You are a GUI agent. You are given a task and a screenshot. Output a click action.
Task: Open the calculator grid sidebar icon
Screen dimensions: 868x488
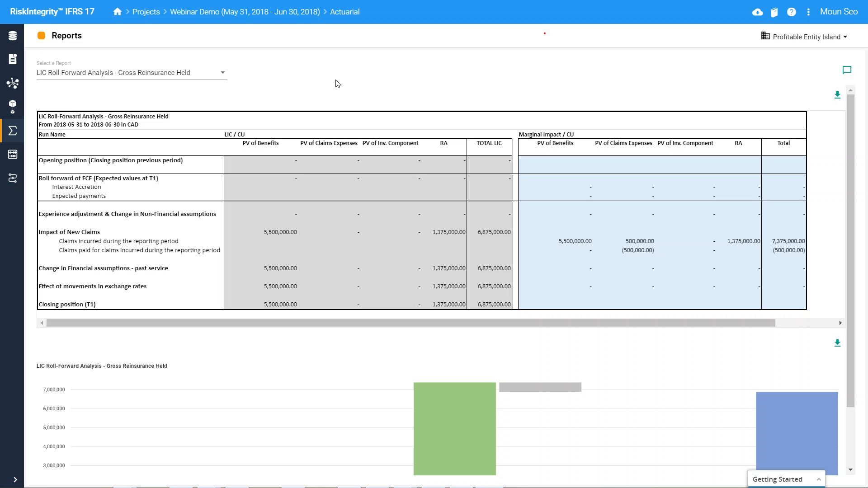click(13, 155)
